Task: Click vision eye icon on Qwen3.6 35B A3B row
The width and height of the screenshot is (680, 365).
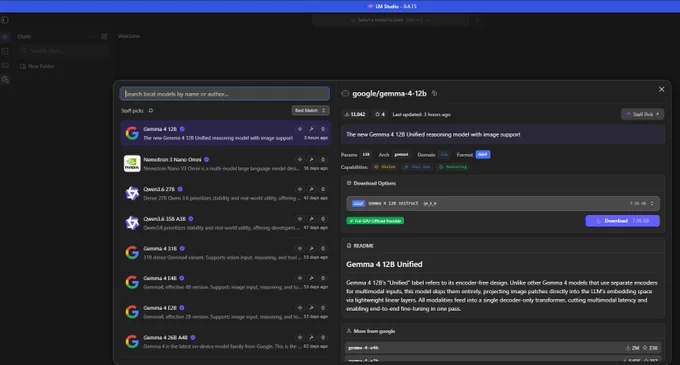Action: (300, 219)
